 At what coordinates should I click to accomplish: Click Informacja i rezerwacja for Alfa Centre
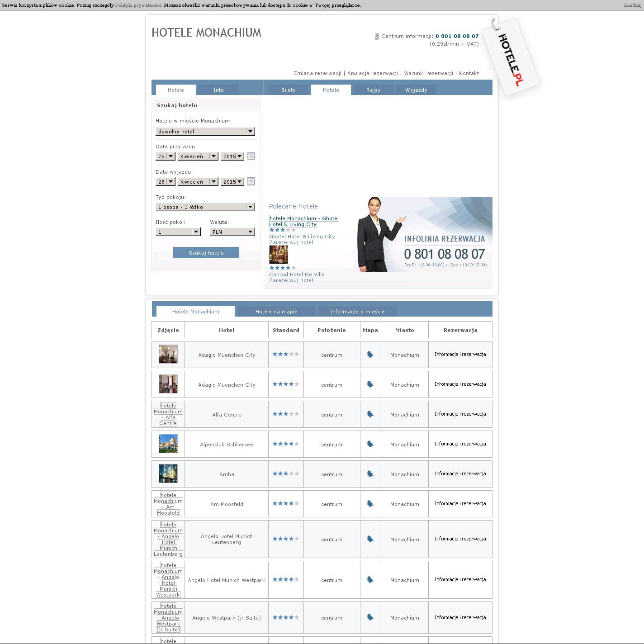460,414
